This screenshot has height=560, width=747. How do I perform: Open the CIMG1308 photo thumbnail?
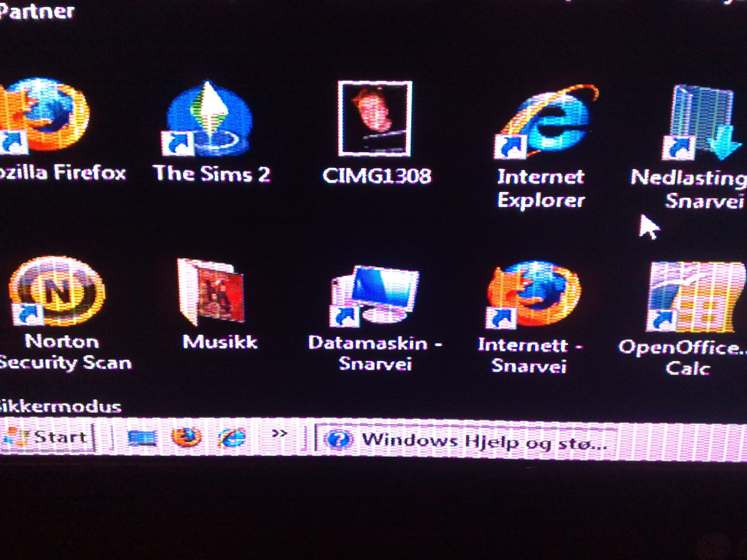click(x=375, y=119)
